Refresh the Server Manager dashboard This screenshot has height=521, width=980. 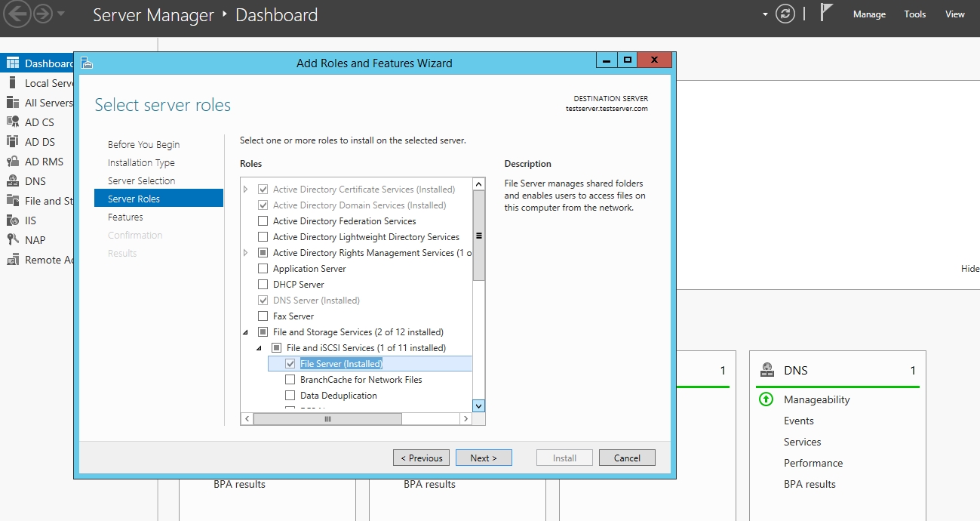tap(785, 14)
